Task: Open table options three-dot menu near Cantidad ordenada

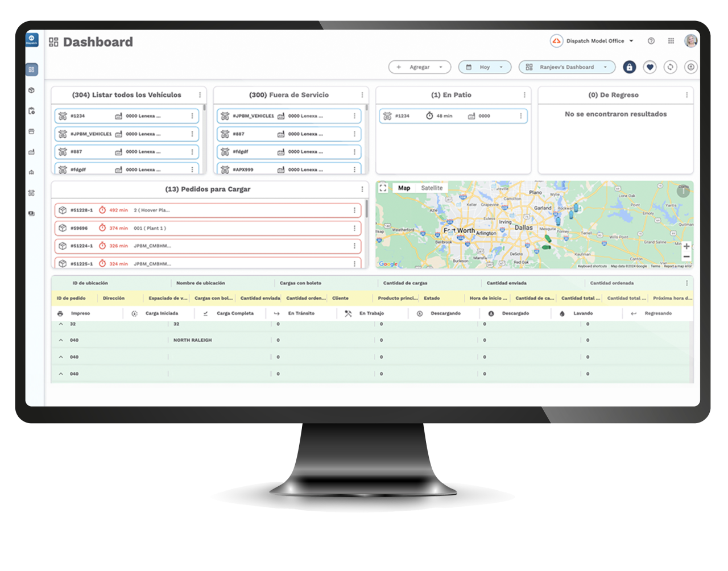Action: [x=686, y=283]
